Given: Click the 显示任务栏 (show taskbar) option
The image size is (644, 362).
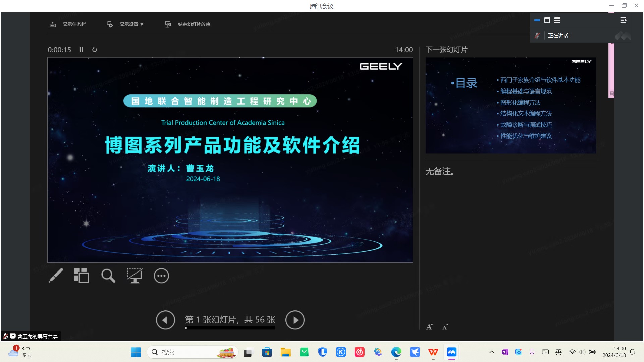Looking at the screenshot, I should pos(68,24).
